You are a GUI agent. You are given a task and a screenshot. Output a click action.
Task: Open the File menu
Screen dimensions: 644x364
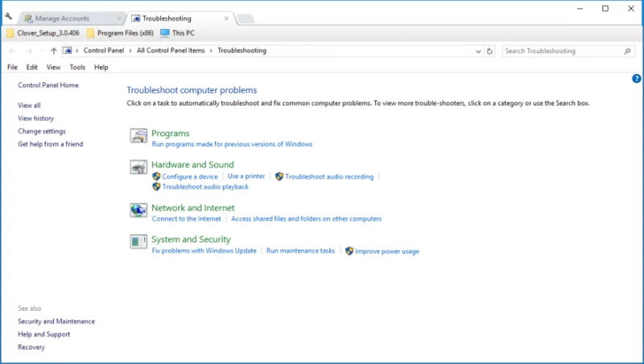coord(12,68)
